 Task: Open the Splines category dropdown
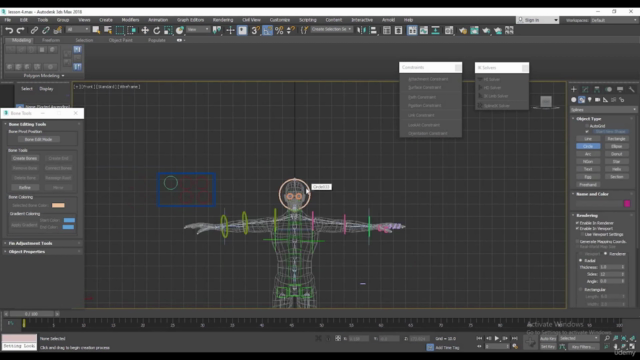tap(603, 110)
